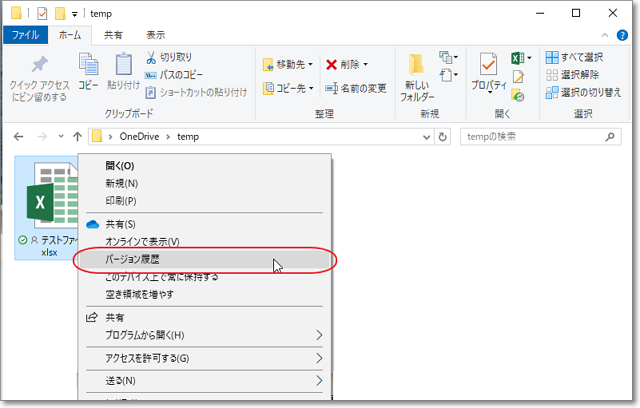The height and width of the screenshot is (408, 640).
Task: Click the Back navigation arrow
Action: 19,136
